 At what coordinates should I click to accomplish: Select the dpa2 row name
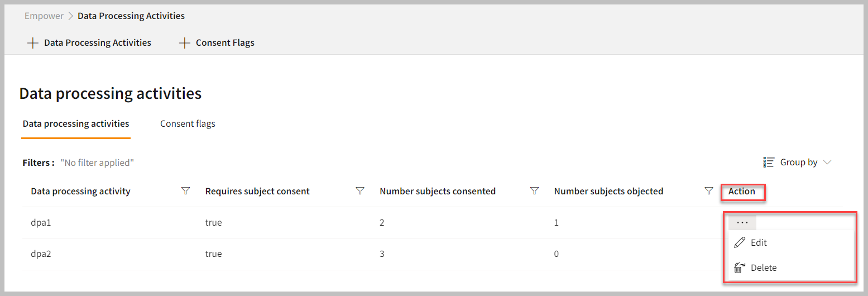41,254
